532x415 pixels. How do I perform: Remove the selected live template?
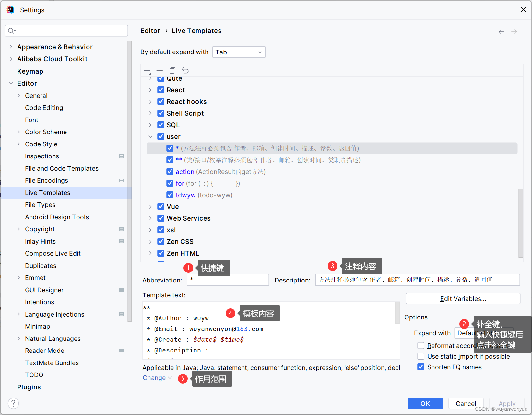160,71
